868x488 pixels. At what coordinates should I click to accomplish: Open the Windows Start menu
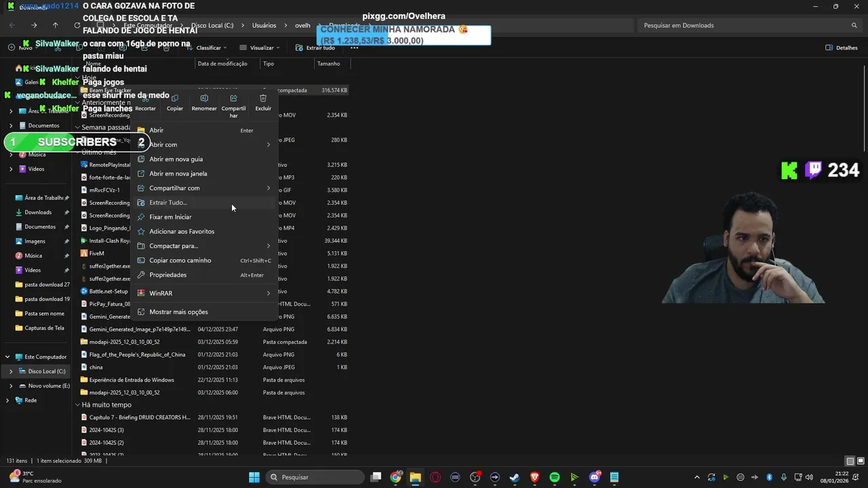(x=254, y=477)
